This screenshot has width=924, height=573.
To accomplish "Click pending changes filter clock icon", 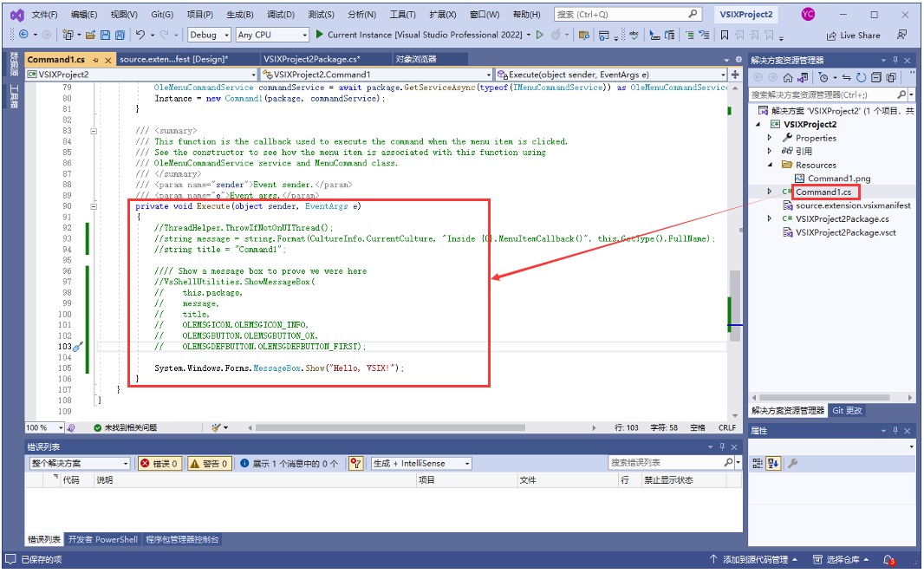I will 823,77.
